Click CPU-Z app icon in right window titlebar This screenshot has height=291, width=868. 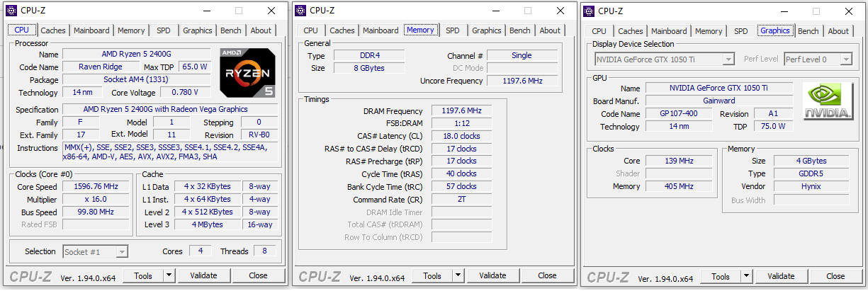(x=588, y=11)
